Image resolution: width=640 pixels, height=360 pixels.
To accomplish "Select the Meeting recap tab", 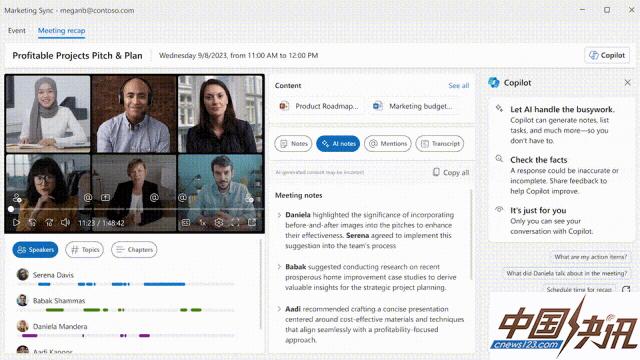I will coord(62,31).
